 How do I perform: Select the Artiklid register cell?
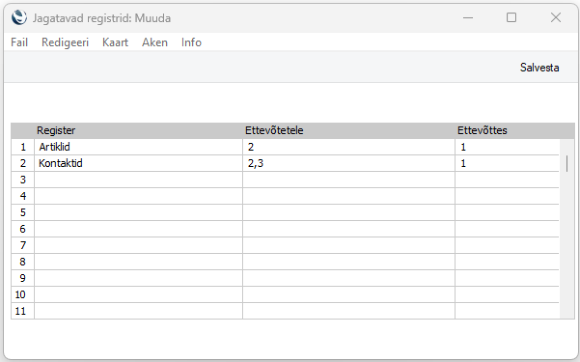(x=138, y=147)
